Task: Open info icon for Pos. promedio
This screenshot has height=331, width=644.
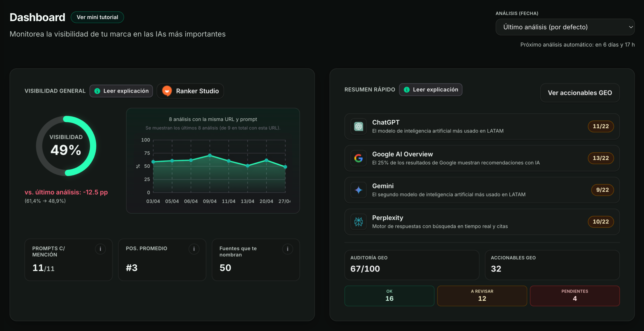Action: 194,249
